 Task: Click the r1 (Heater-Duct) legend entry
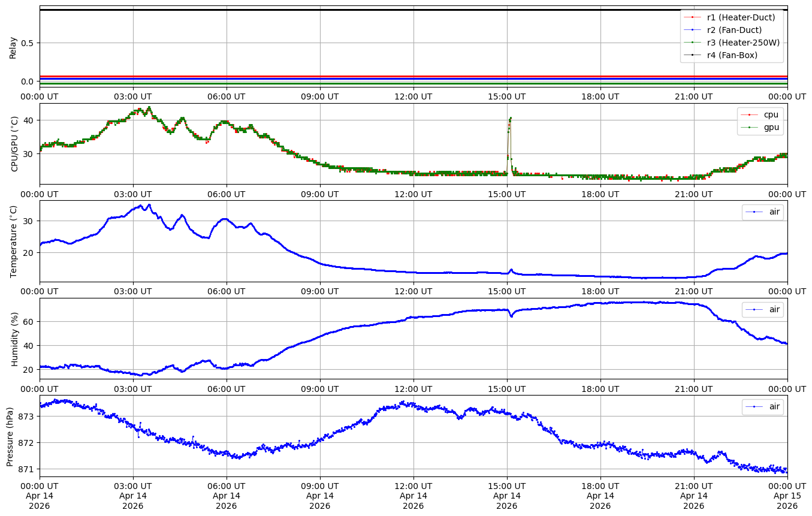[741, 17]
